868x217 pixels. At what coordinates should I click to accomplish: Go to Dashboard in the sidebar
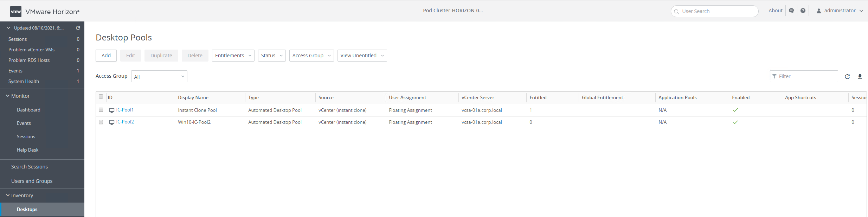tap(28, 110)
